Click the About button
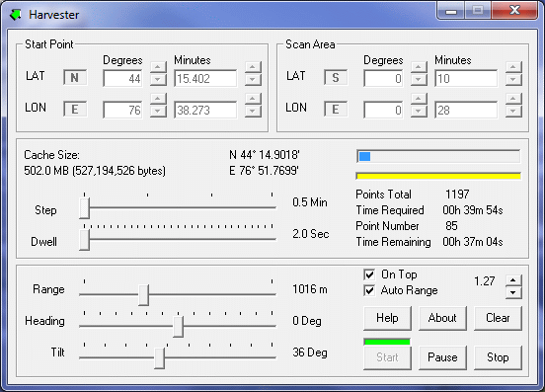This screenshot has height=392, width=545. (x=442, y=318)
